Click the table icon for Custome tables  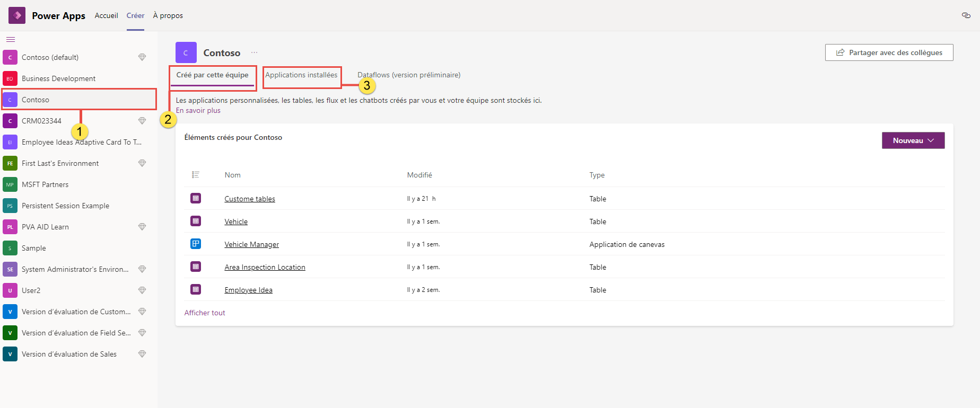click(196, 198)
